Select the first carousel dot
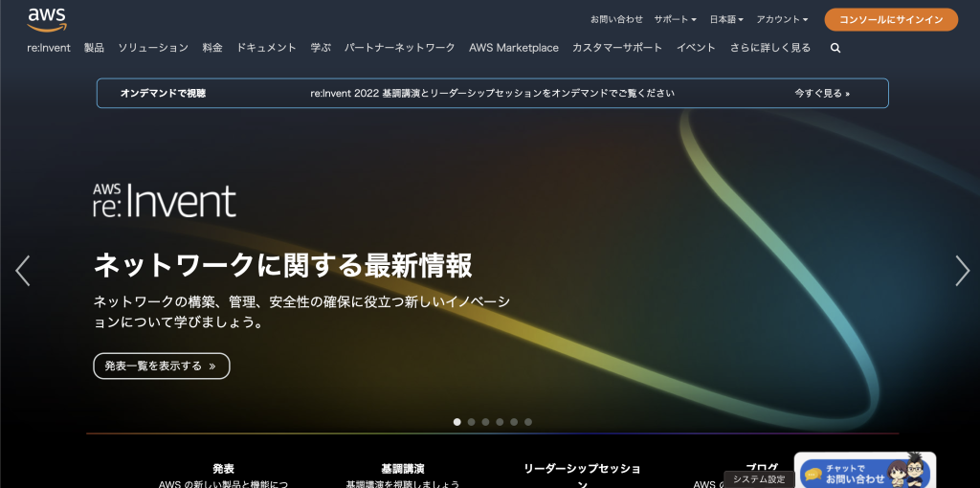980x488 pixels. click(x=457, y=422)
